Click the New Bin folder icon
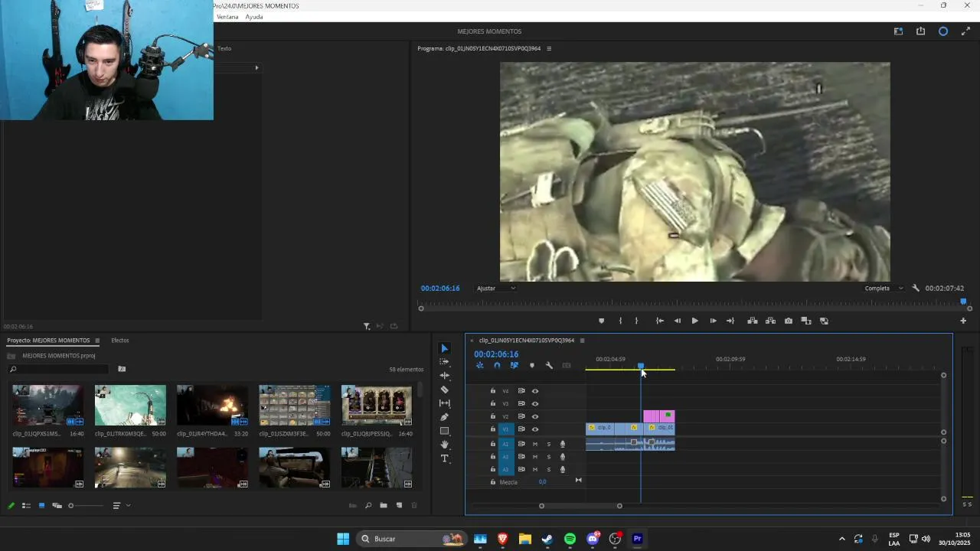Screen dimensions: 980x551 pyautogui.click(x=384, y=505)
